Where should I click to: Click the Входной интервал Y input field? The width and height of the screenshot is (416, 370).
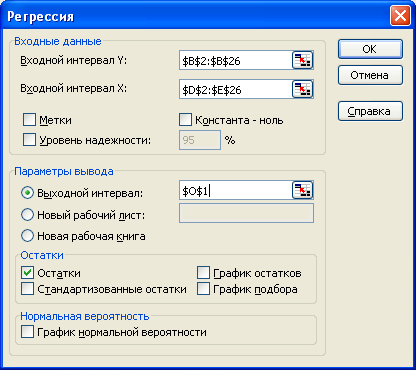click(x=236, y=60)
